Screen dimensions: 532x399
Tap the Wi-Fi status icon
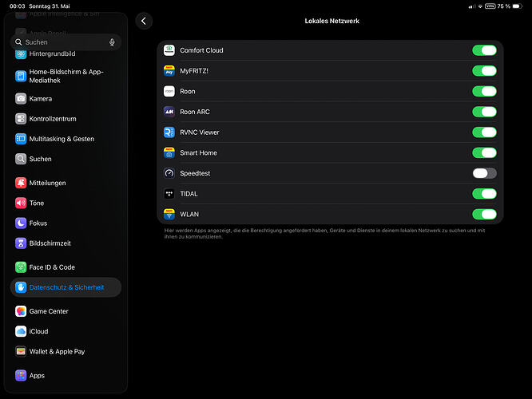coord(480,6)
